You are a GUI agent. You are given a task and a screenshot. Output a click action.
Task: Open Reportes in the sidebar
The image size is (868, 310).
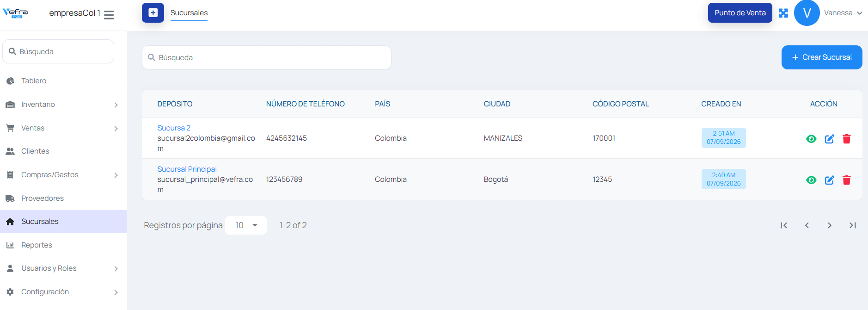tap(63, 245)
